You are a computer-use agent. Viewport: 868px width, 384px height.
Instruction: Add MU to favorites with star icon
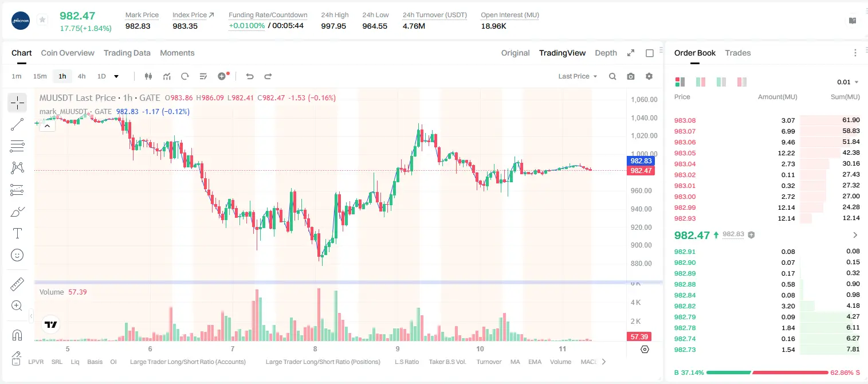(42, 20)
